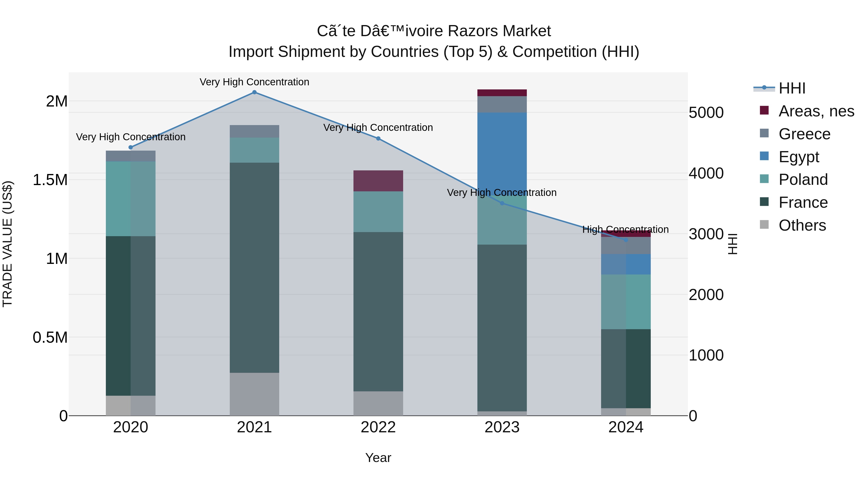Click the Greece segment in 2021 bar

254,131
